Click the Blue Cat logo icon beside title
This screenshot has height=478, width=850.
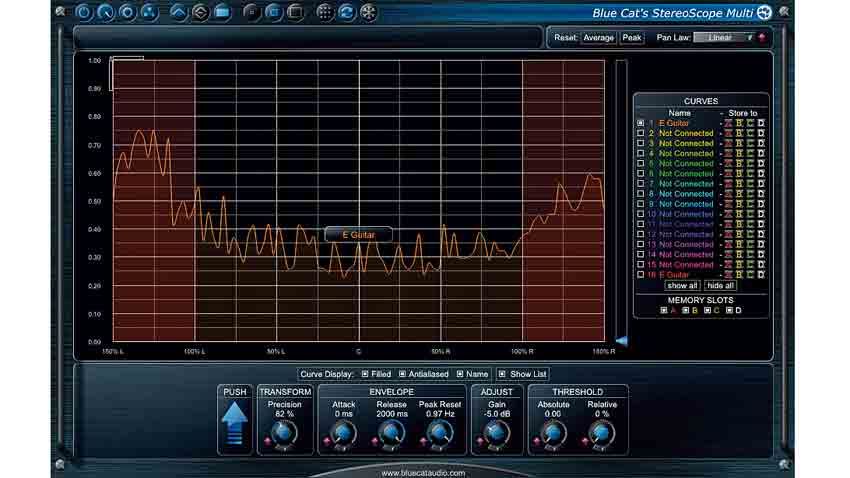tap(764, 12)
